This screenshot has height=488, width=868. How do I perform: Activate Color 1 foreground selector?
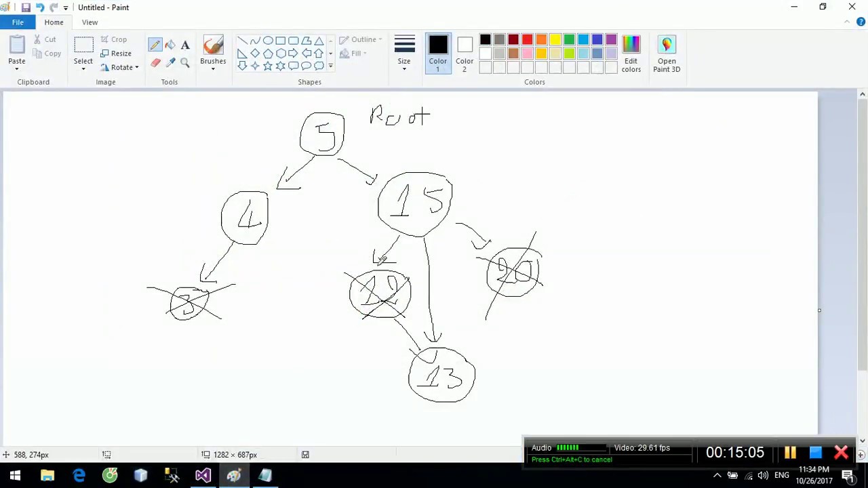(437, 54)
